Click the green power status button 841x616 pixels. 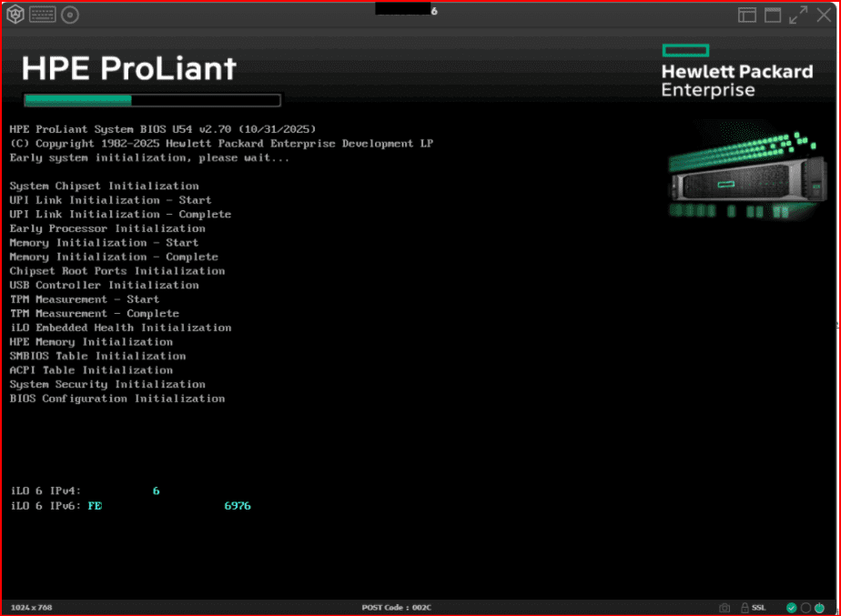[x=818, y=607]
